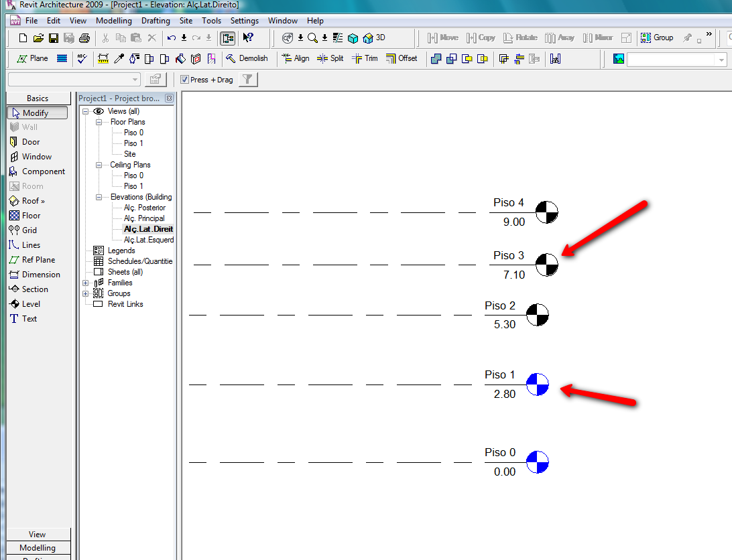Expand the toolbar overflow chevron

point(709,34)
